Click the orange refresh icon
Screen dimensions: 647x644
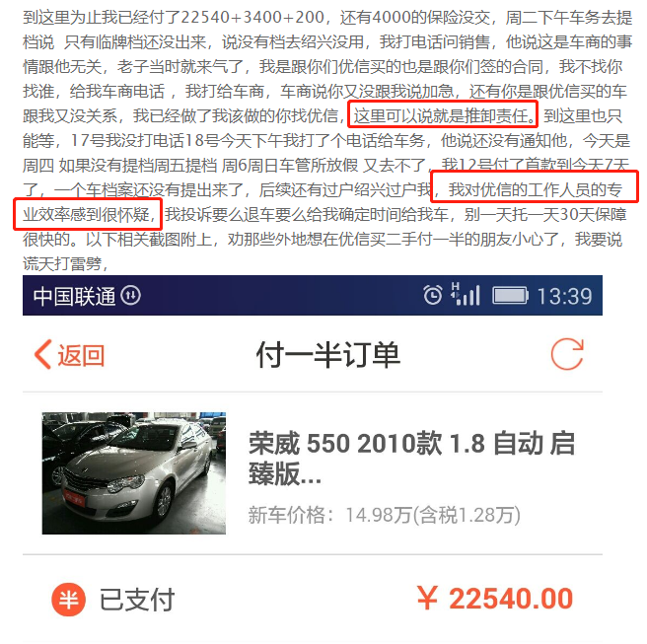click(x=567, y=354)
